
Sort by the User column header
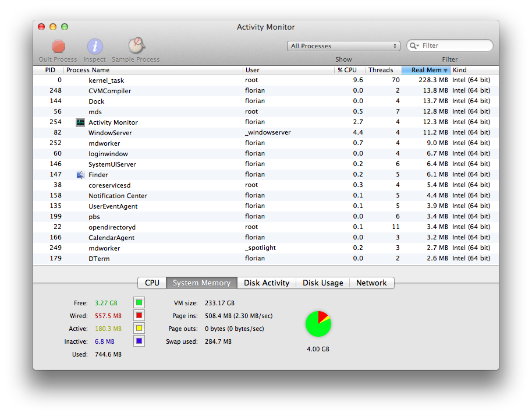[289, 70]
